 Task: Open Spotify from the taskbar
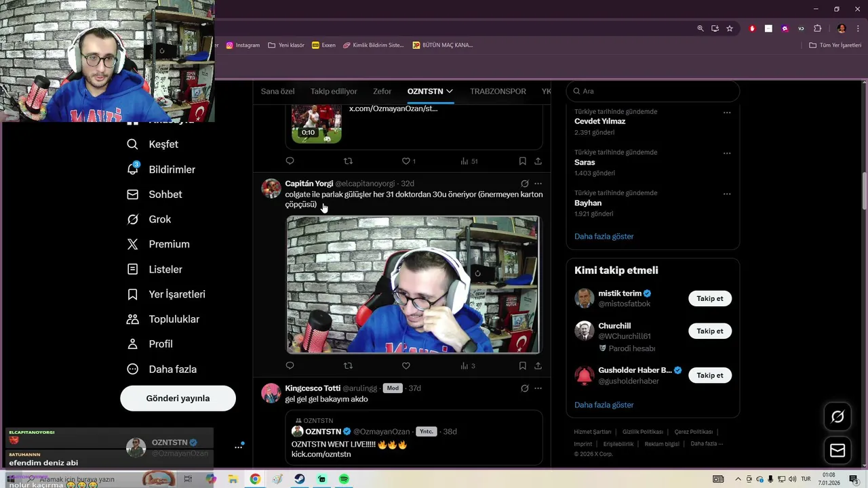[x=344, y=479]
